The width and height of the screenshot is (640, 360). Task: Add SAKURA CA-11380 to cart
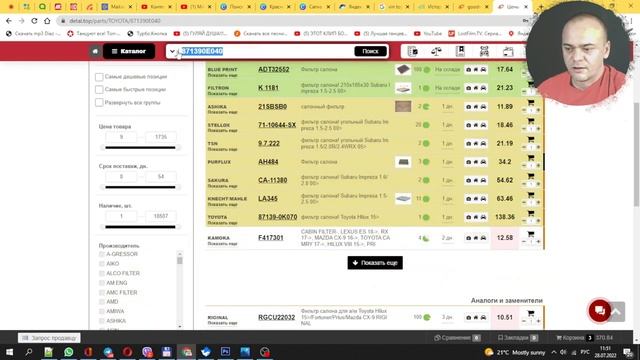[x=531, y=176]
